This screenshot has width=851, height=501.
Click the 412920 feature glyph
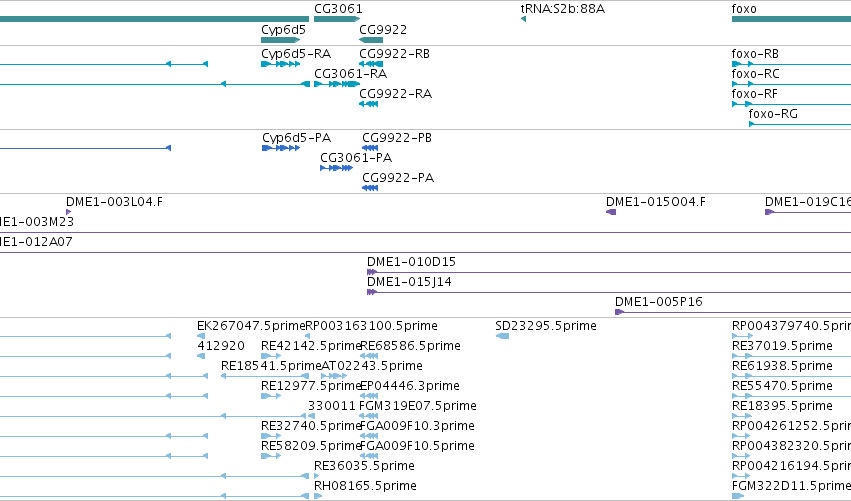(x=201, y=357)
